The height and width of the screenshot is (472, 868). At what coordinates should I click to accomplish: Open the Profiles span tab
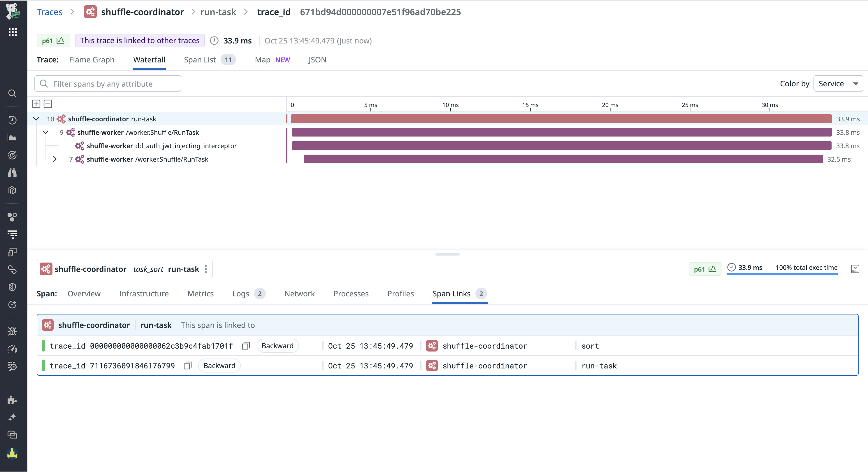(400, 294)
